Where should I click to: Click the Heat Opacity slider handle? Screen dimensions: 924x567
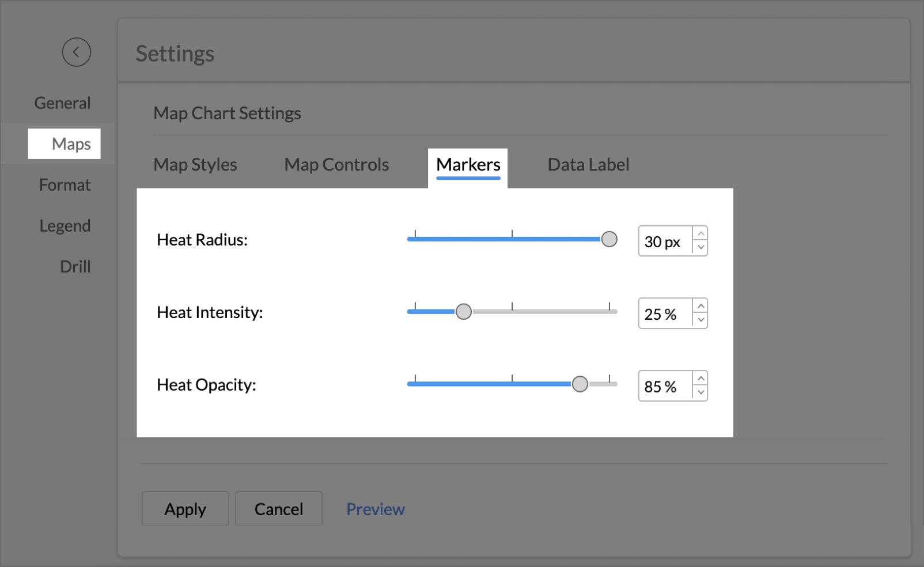[x=581, y=384]
